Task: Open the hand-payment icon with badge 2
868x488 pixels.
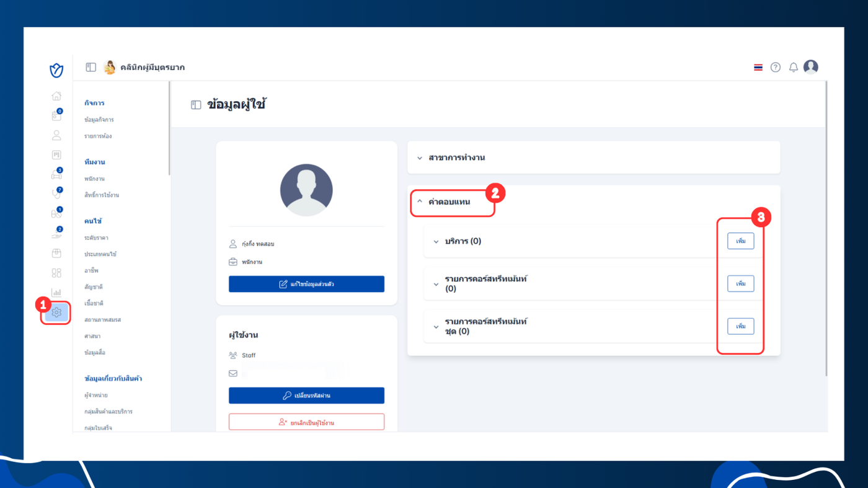Action: pyautogui.click(x=56, y=233)
